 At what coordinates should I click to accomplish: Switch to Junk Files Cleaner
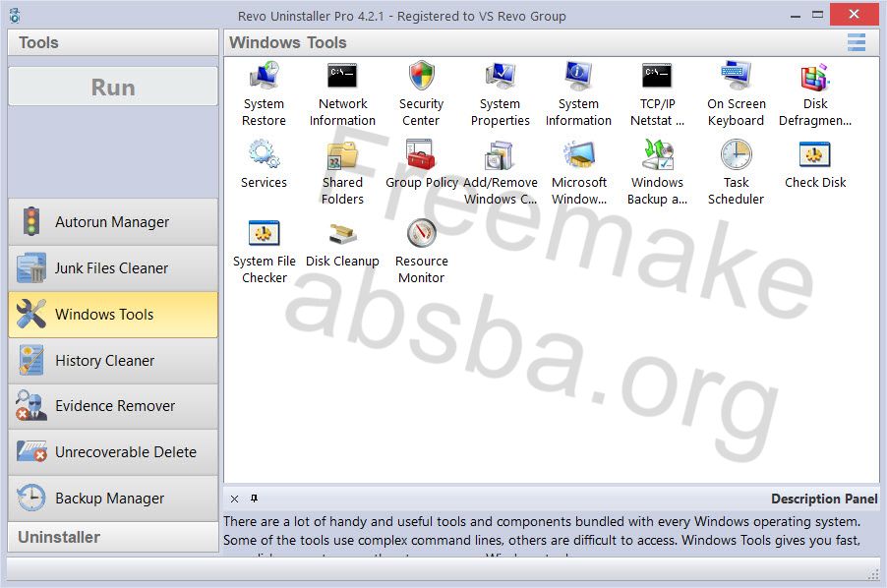click(113, 268)
